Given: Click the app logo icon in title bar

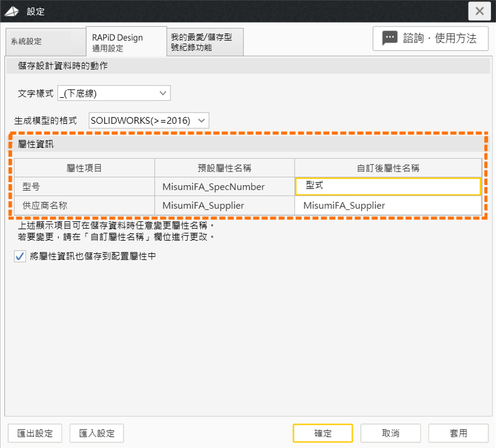Looking at the screenshot, I should [12, 11].
